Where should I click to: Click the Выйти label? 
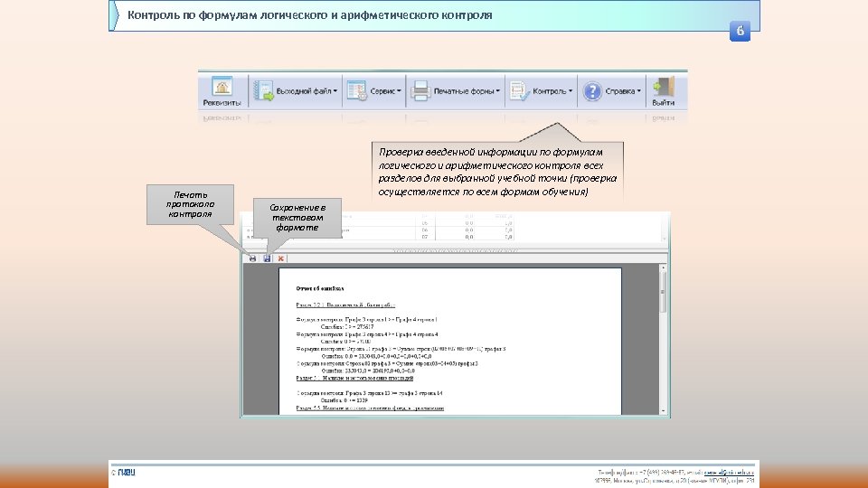(x=663, y=103)
